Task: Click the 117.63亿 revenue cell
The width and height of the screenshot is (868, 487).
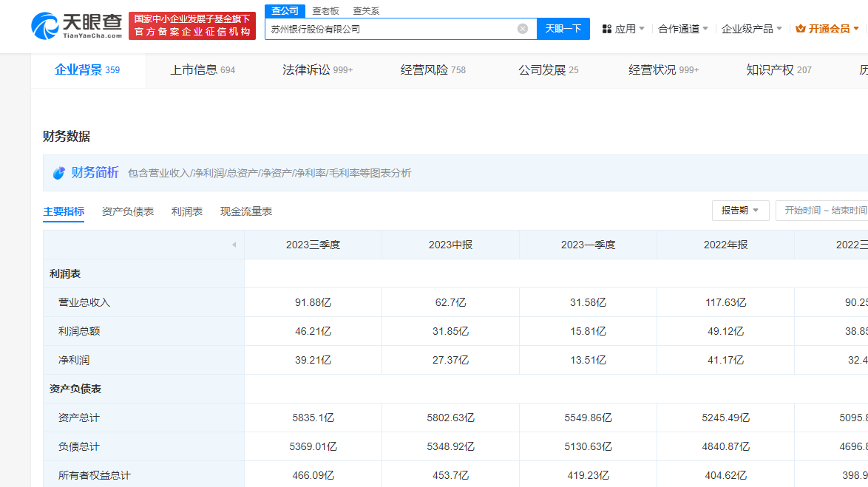Action: [x=725, y=303]
